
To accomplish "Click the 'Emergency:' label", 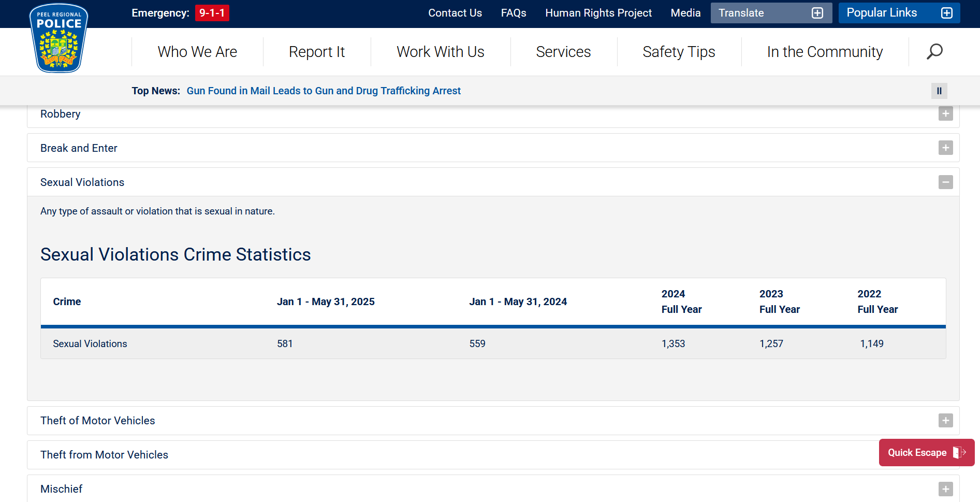I will pos(160,13).
